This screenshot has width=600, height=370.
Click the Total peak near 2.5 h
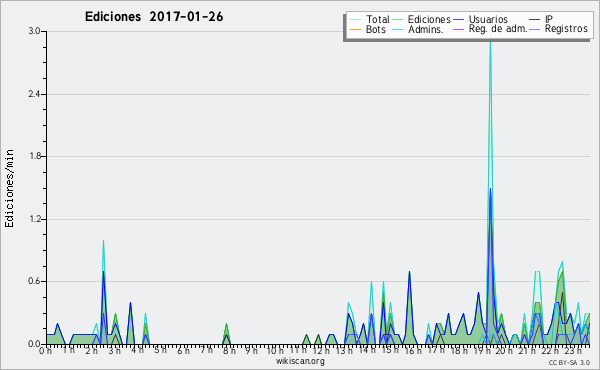click(103, 241)
